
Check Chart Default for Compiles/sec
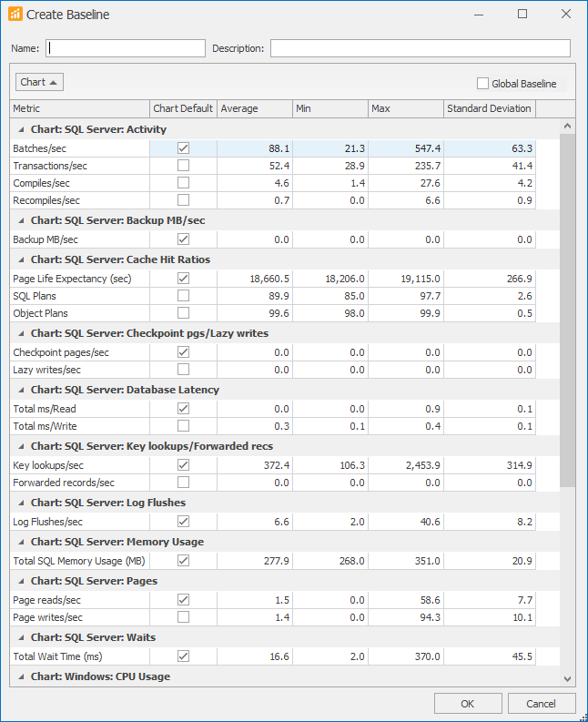coord(183,183)
